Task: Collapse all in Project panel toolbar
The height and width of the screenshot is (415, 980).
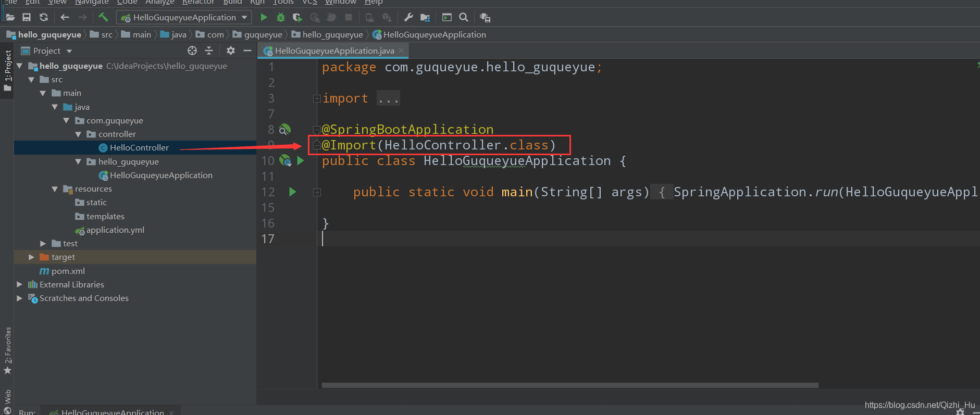Action: (209, 51)
